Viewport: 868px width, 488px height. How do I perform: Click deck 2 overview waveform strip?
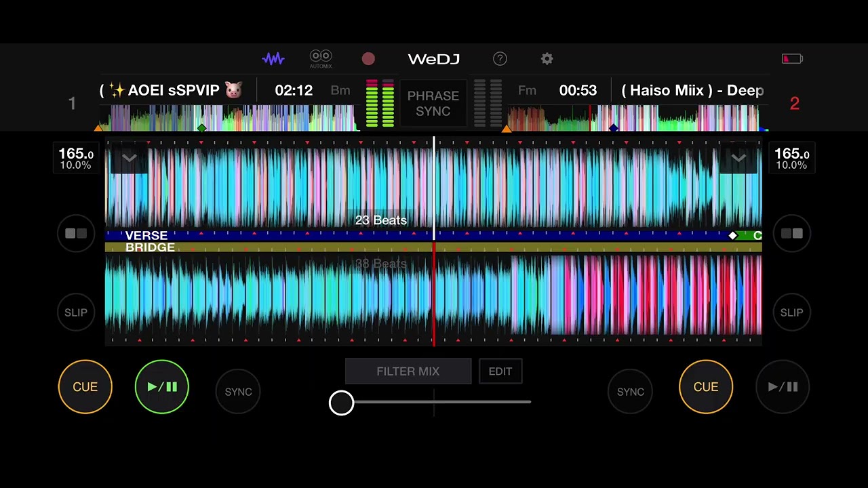[x=636, y=118]
